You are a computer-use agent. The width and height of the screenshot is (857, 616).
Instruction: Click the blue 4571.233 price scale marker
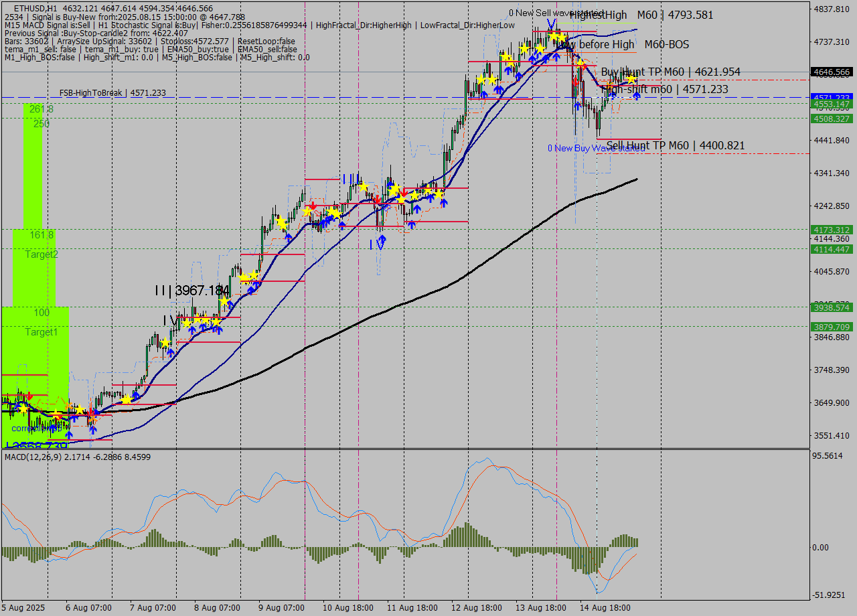point(833,98)
